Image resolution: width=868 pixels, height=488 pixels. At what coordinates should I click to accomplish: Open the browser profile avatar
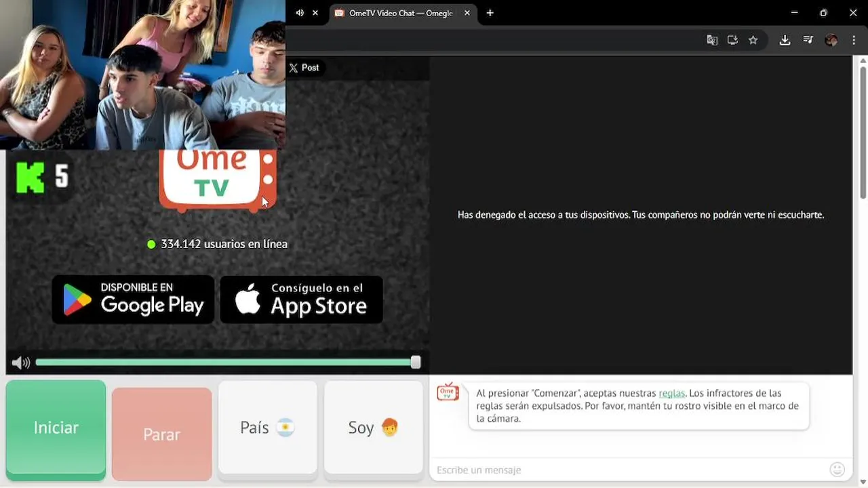tap(831, 40)
